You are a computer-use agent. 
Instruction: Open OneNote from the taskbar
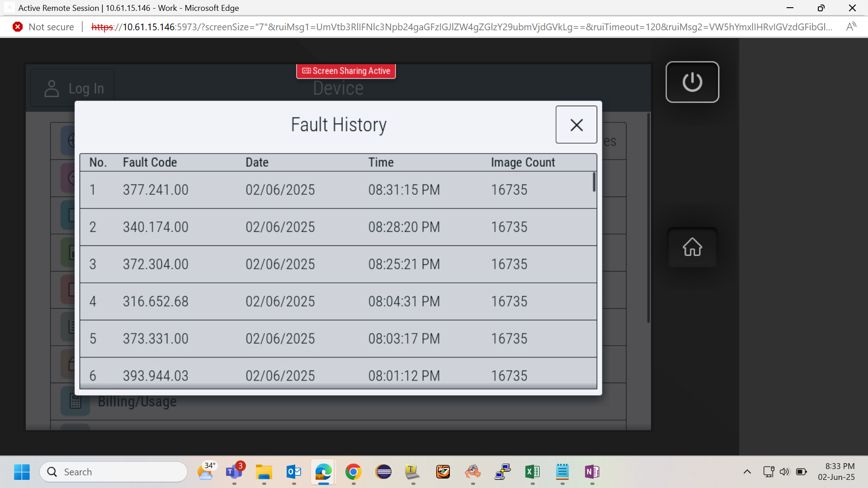[x=592, y=472]
